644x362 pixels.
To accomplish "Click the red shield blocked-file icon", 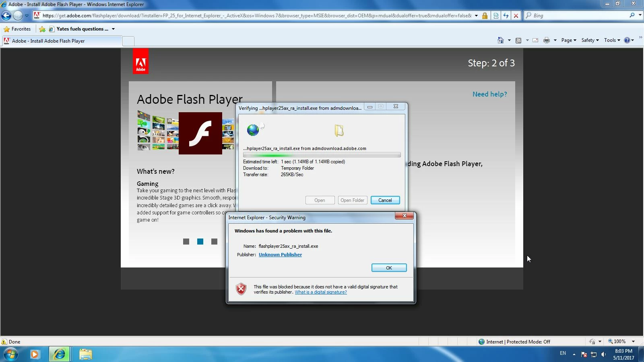I will 241,289.
